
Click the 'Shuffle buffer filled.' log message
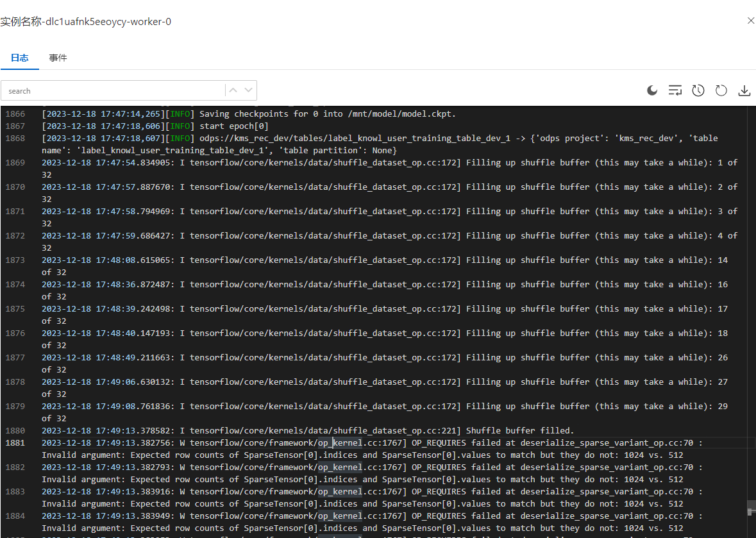tap(520, 430)
